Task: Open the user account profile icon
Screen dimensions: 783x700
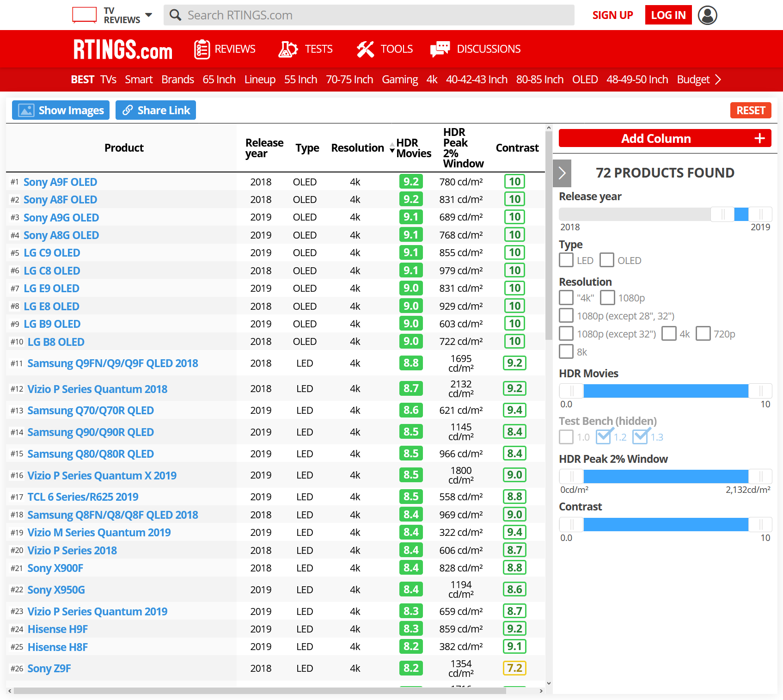Action: click(707, 15)
